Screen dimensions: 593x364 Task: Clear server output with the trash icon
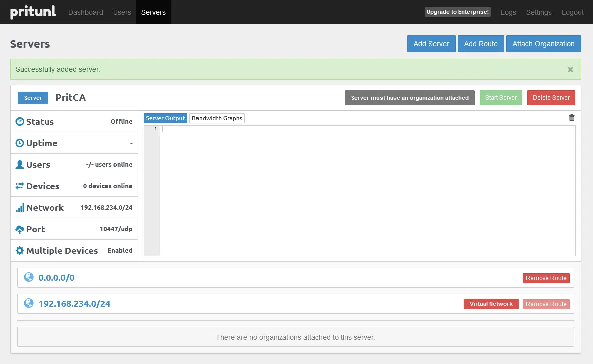click(x=572, y=118)
